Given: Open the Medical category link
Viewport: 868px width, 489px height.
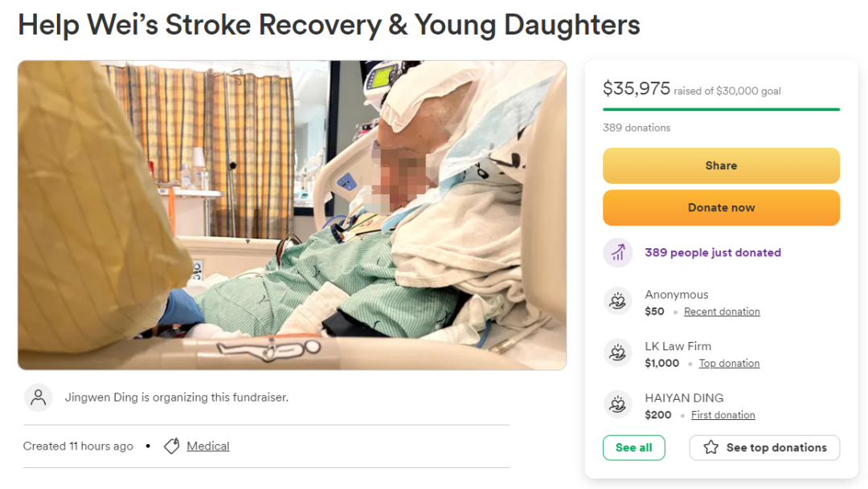Looking at the screenshot, I should [208, 446].
